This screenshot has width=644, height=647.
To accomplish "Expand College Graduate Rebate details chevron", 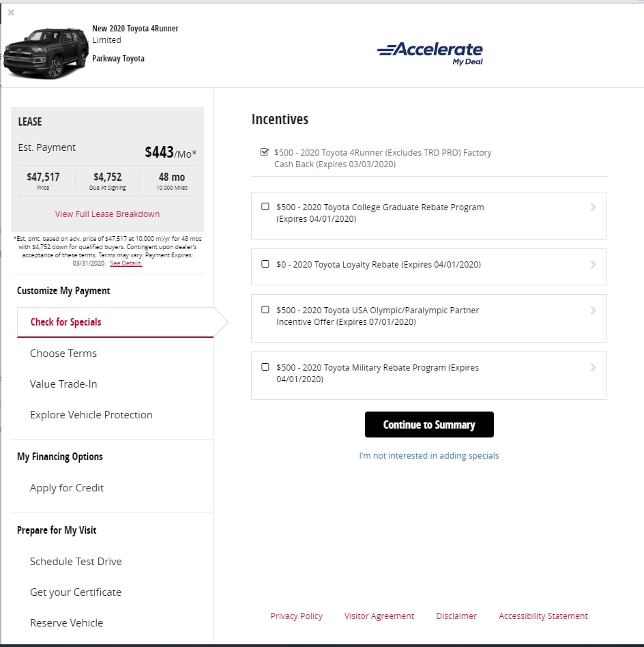I will tap(594, 207).
